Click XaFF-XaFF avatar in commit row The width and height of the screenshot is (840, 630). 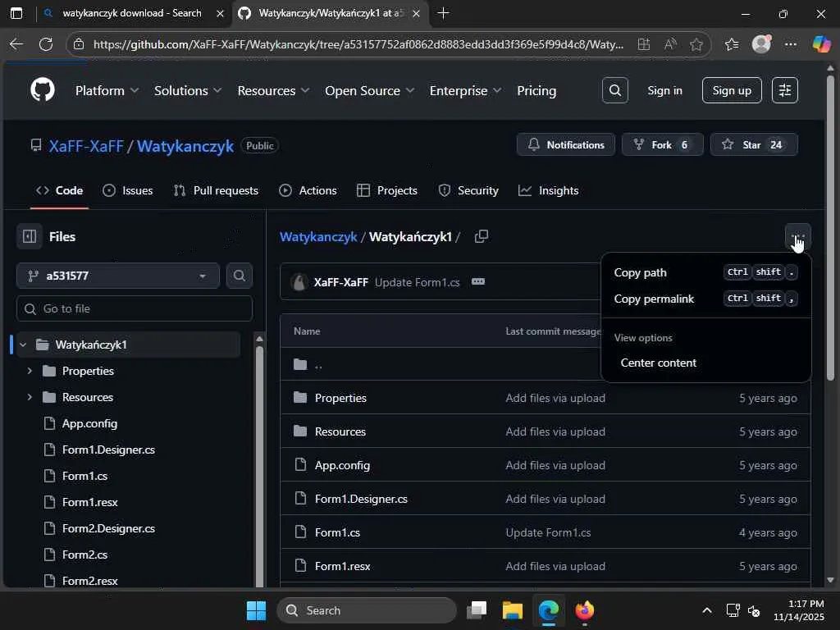coord(299,282)
